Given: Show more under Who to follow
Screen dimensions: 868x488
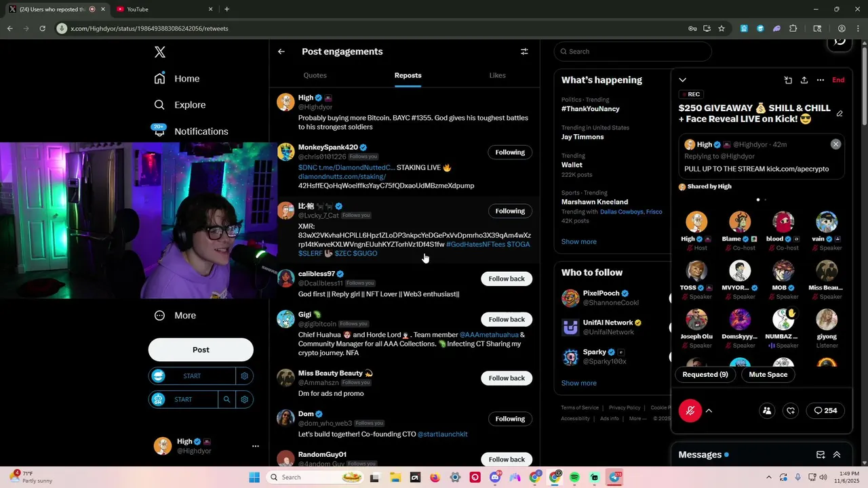Looking at the screenshot, I should click(x=578, y=383).
